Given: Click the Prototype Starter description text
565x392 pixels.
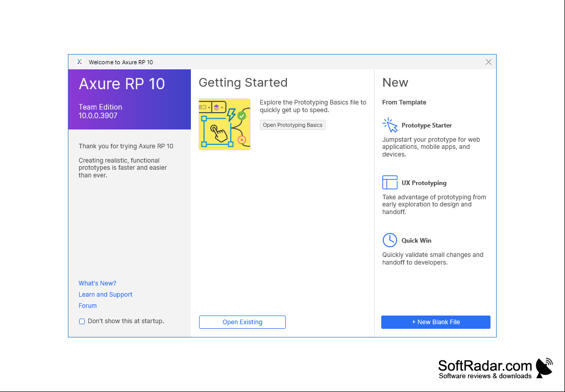Looking at the screenshot, I should tap(431, 147).
